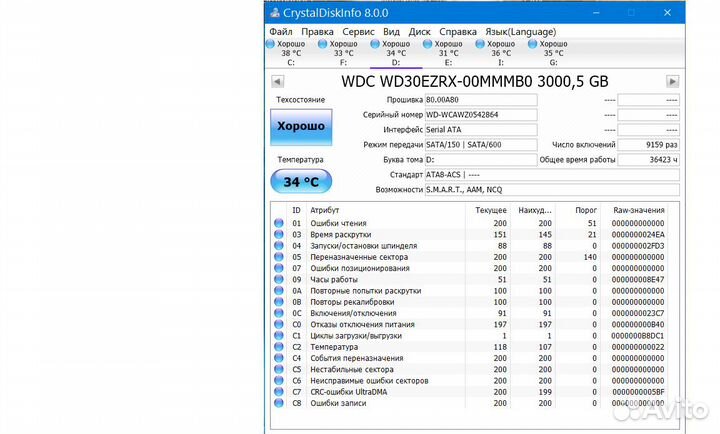Select the Переназначенные сектора attribute name

point(359,257)
